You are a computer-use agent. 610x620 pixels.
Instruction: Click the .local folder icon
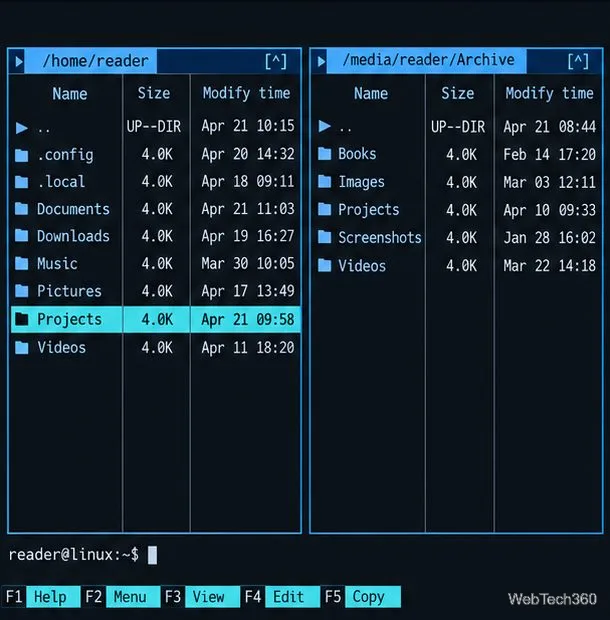(22, 182)
